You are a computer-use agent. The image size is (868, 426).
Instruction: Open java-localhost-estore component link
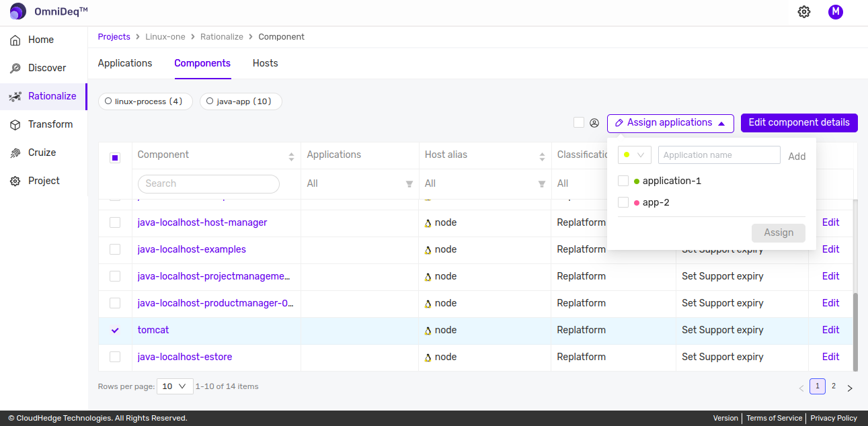point(185,357)
